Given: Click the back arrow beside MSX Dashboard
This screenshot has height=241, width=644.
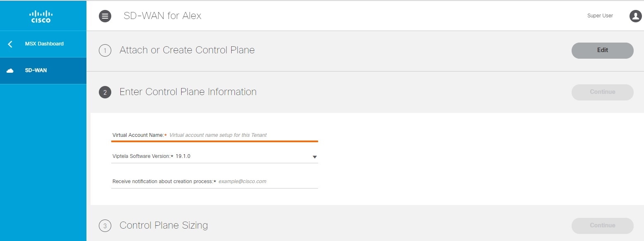Looking at the screenshot, I should (x=10, y=44).
